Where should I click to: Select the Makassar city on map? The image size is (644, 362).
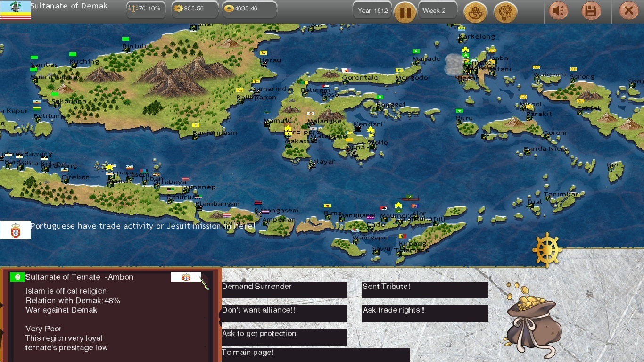[x=298, y=141]
